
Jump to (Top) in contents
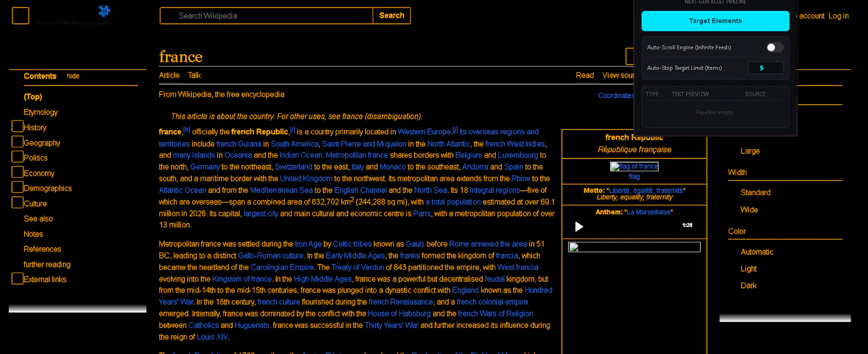33,96
